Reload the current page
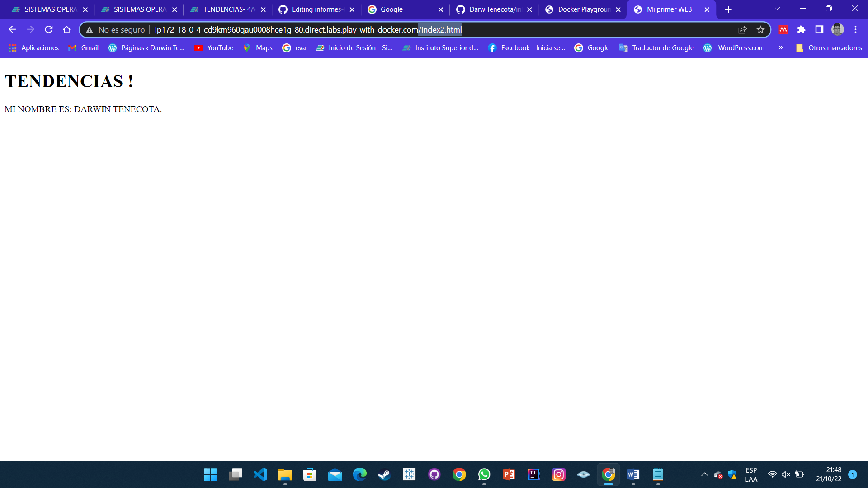The width and height of the screenshot is (868, 488). (49, 29)
